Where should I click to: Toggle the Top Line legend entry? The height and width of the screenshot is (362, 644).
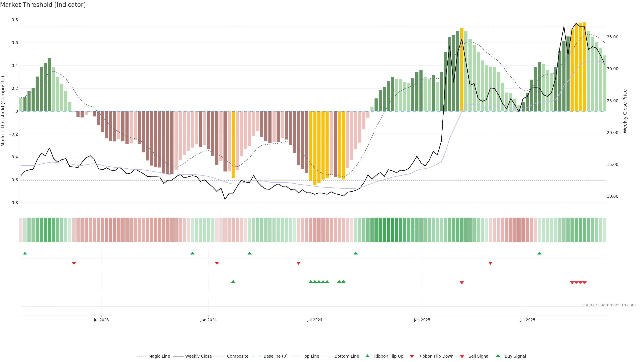(311, 356)
